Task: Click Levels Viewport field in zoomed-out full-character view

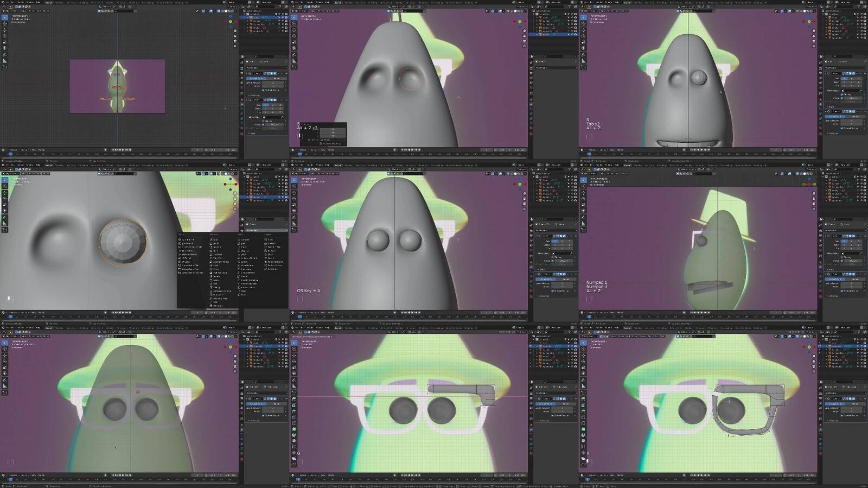Action: [x=273, y=83]
